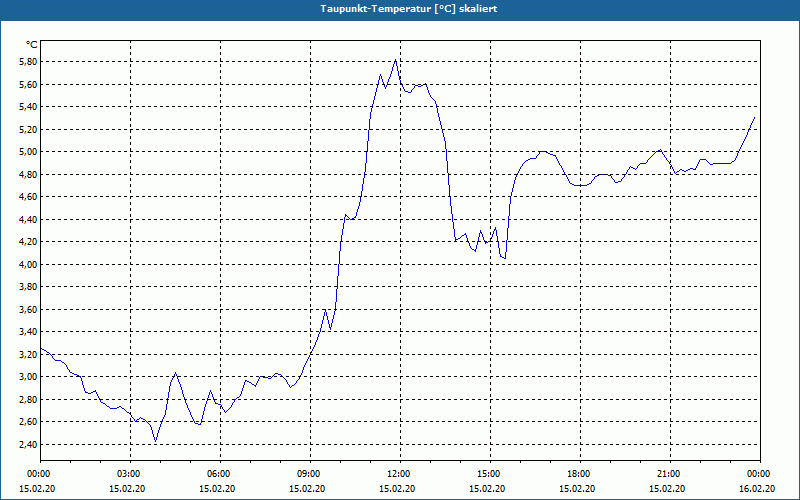
Task: Click the "18:00" time label
Action: tap(578, 474)
